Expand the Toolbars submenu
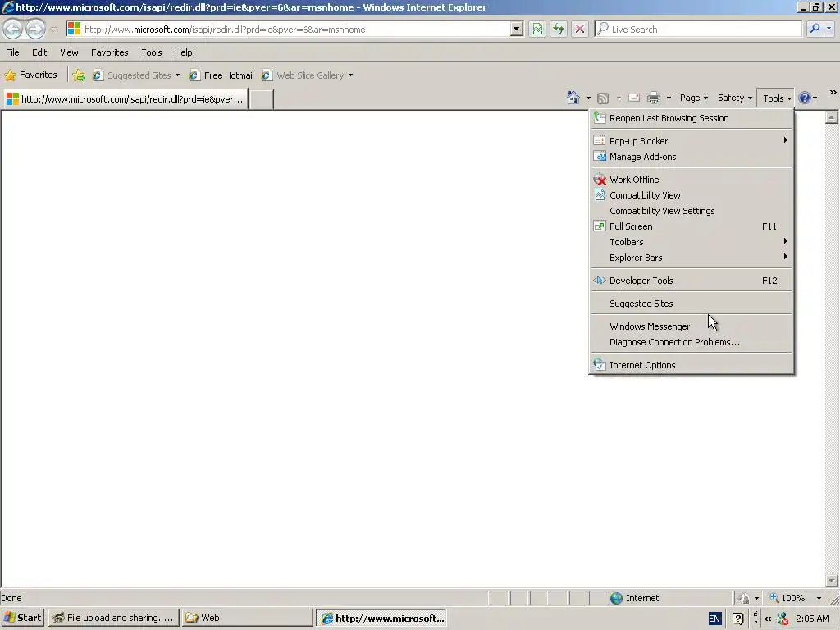Screen dimensions: 840x630 click(692, 242)
